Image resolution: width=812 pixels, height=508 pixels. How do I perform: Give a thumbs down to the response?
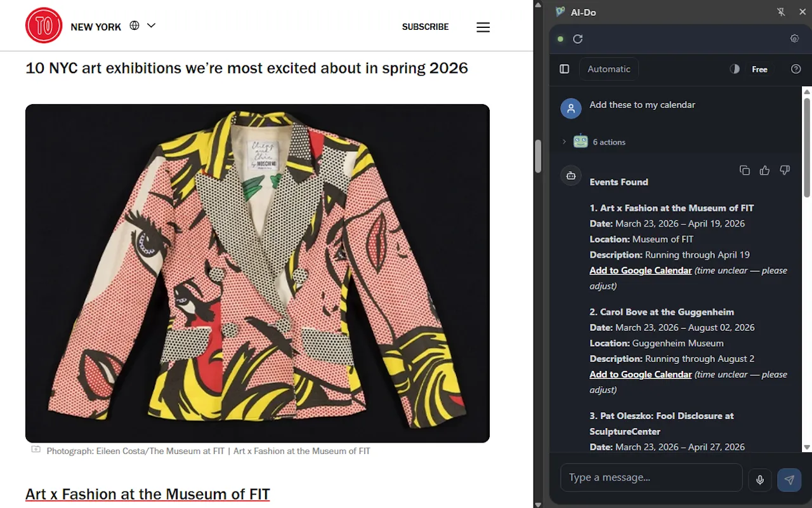click(785, 170)
